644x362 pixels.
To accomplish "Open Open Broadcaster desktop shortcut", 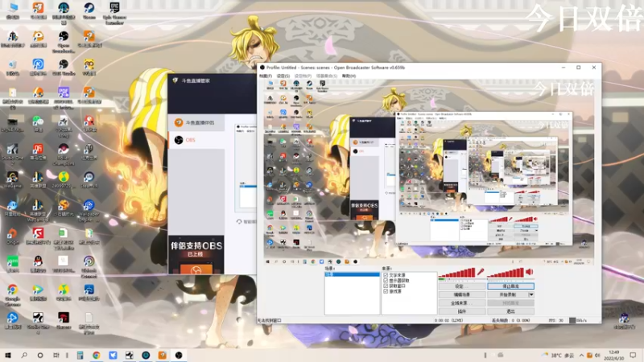I will click(x=64, y=42).
